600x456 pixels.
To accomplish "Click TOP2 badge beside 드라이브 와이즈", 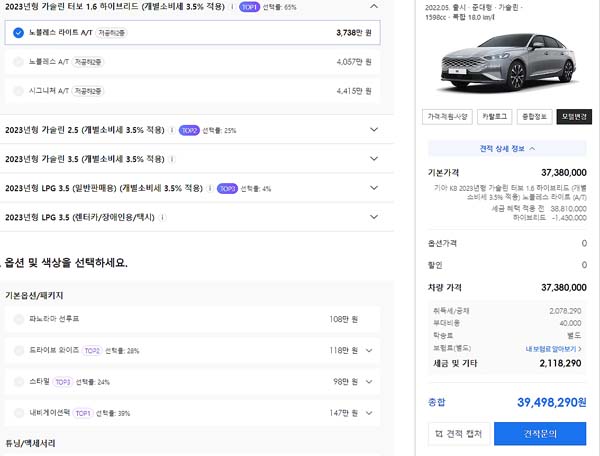I will 92,350.
